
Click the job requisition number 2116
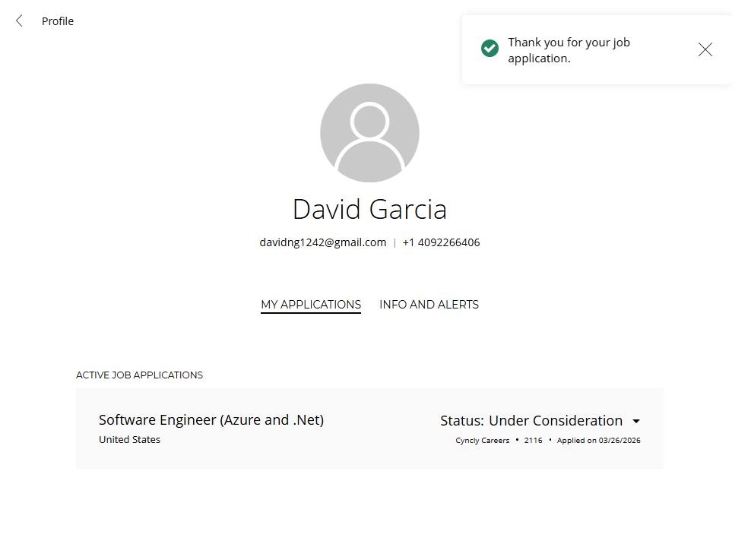pyautogui.click(x=533, y=441)
